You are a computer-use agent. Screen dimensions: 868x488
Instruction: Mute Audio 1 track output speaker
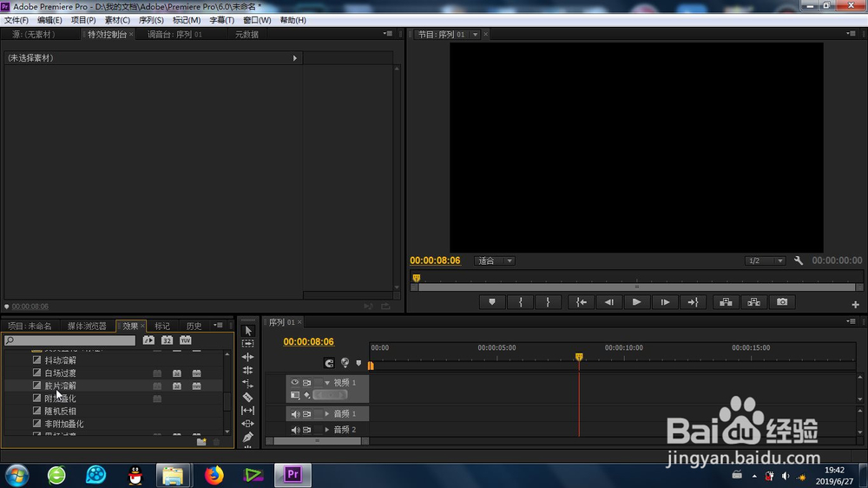click(295, 414)
